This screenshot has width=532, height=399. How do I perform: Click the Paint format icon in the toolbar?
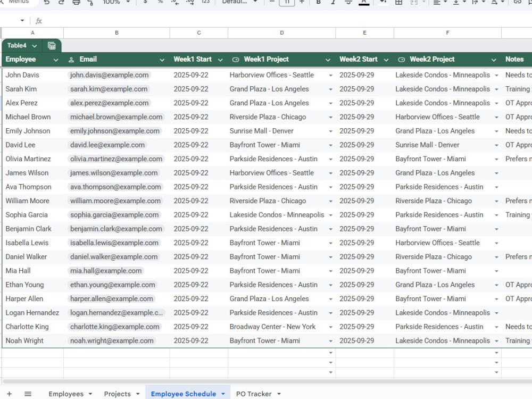[90, 2]
